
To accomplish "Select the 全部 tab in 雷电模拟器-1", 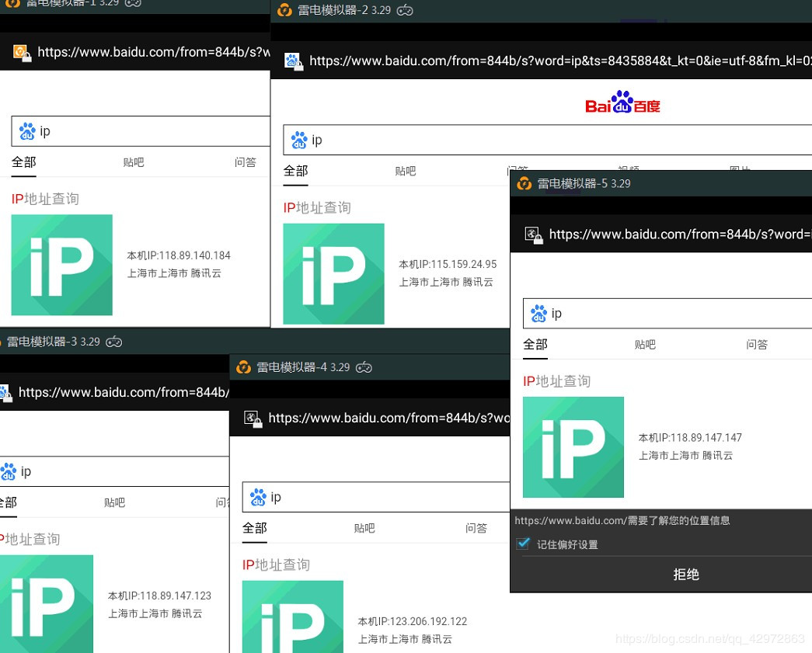I will pos(24,162).
